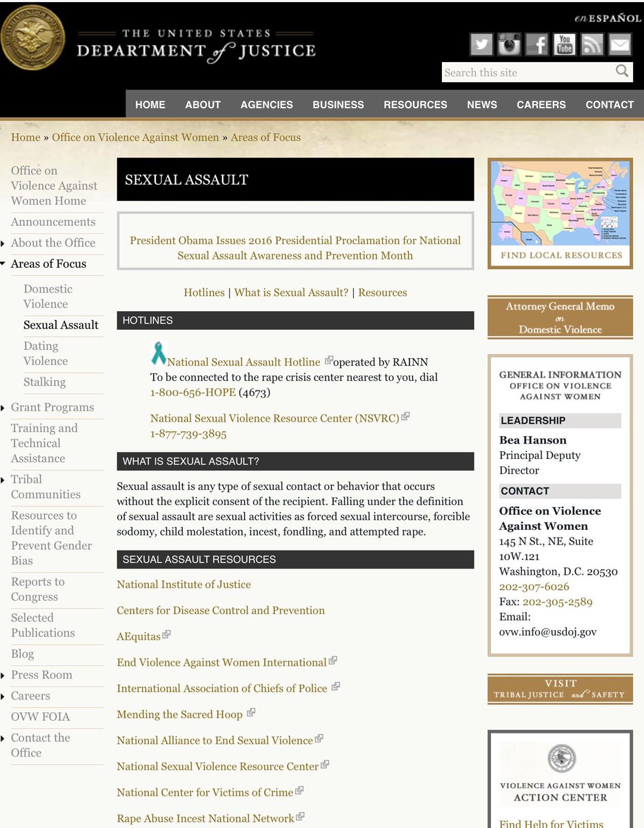Open National Alliance to End Sexual Violence
The image size is (644, 828).
pyautogui.click(x=214, y=740)
